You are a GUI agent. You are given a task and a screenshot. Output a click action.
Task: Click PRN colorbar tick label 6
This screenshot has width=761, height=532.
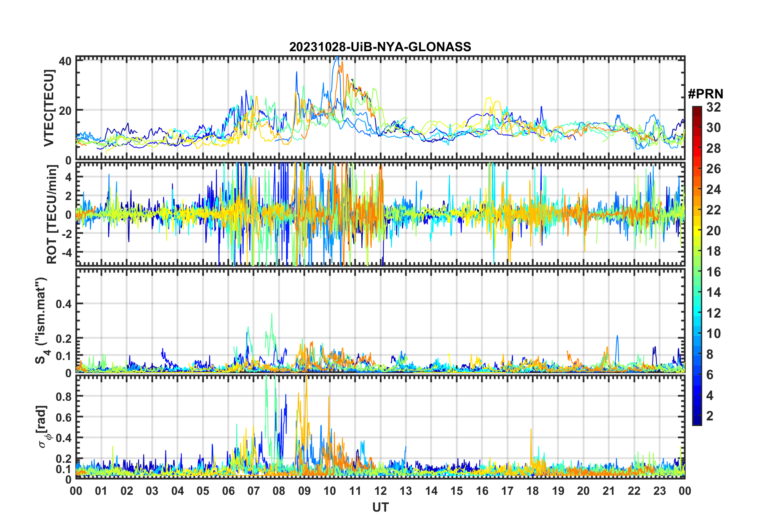(x=710, y=375)
